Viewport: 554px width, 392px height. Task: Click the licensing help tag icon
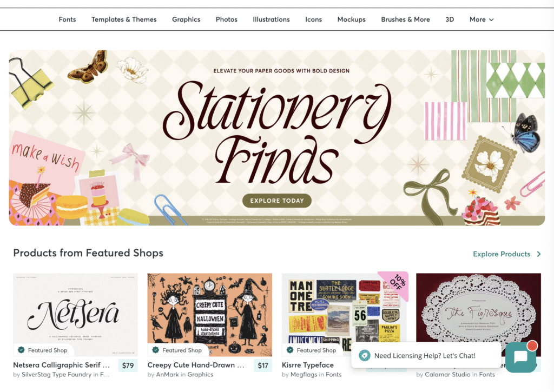(x=364, y=355)
